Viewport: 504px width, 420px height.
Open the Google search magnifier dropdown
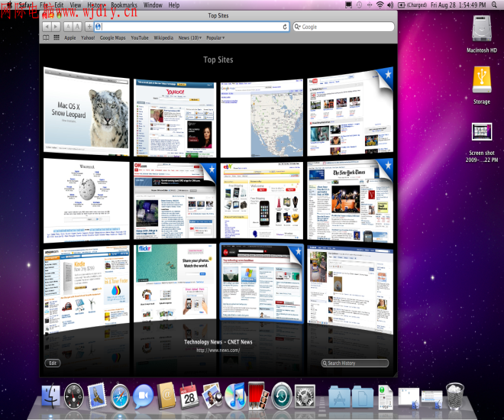pos(298,27)
